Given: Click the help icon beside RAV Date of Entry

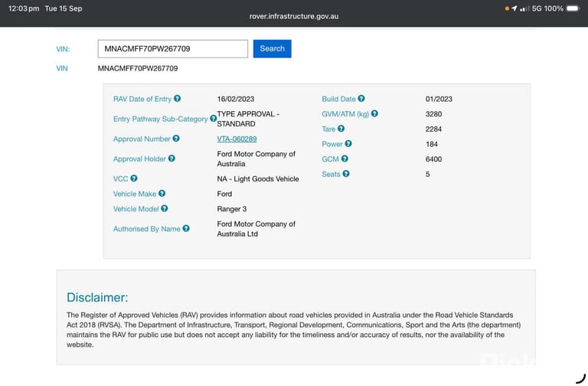Looking at the screenshot, I should (x=177, y=99).
